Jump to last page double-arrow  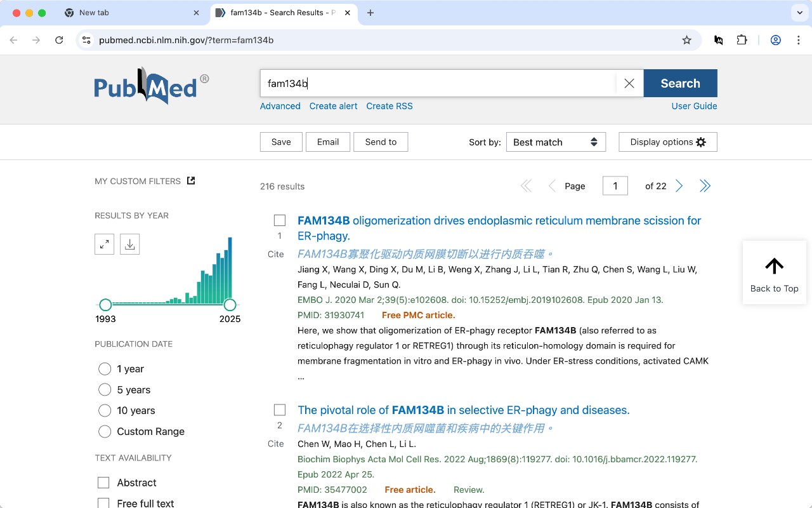[x=705, y=186]
